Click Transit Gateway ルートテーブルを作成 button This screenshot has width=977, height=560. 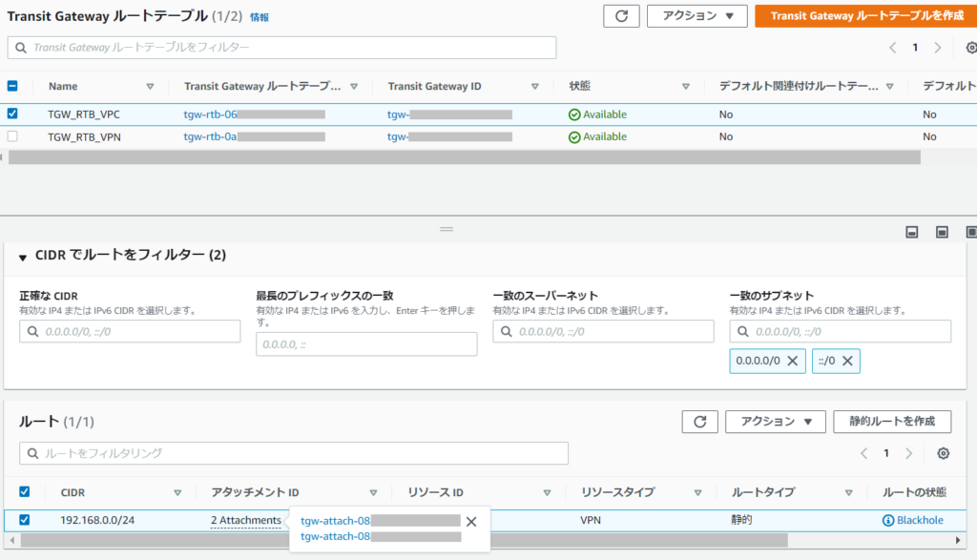click(866, 16)
